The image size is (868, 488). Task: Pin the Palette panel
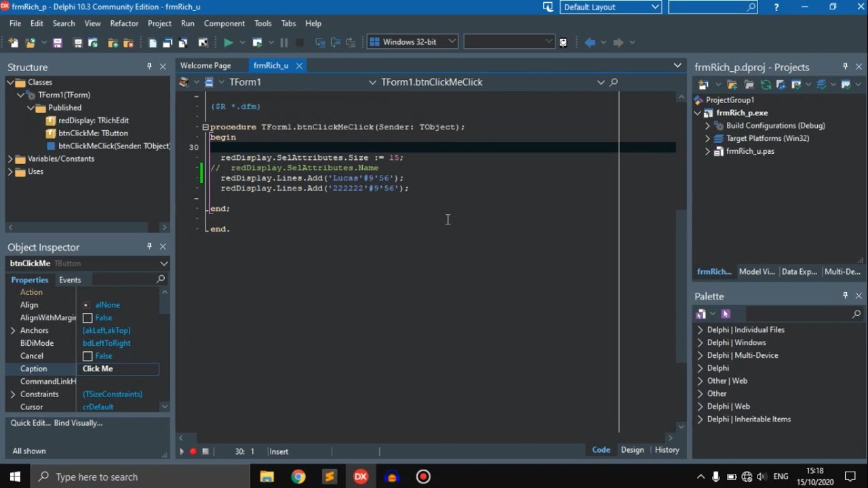pyautogui.click(x=845, y=296)
